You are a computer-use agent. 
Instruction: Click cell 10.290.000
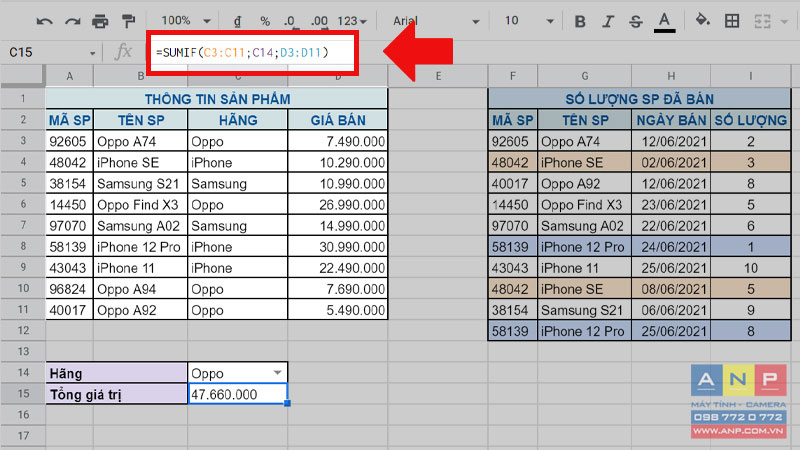pyautogui.click(x=338, y=162)
